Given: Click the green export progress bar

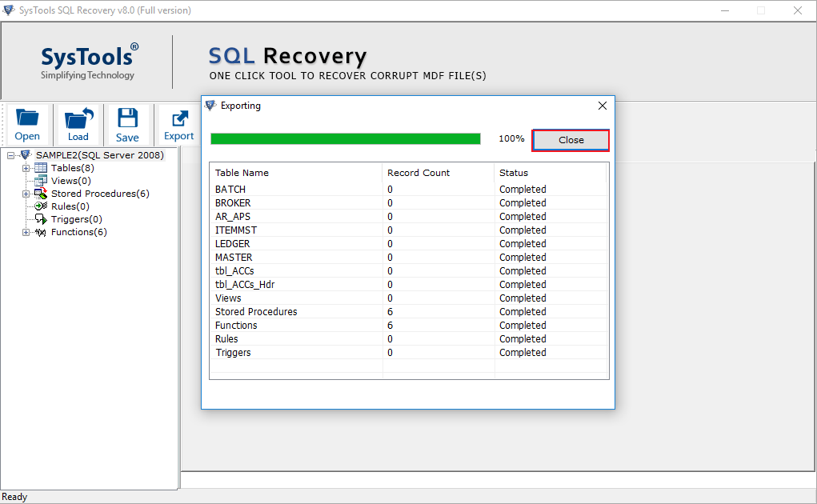Looking at the screenshot, I should (x=346, y=138).
